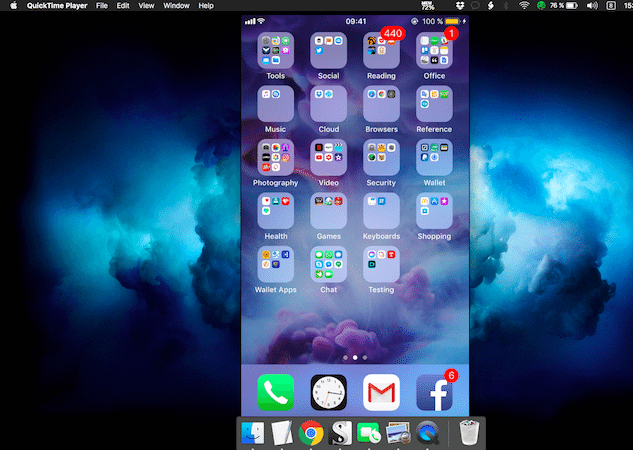This screenshot has height=450, width=633.
Task: Open the Reference folder
Action: coord(434,104)
